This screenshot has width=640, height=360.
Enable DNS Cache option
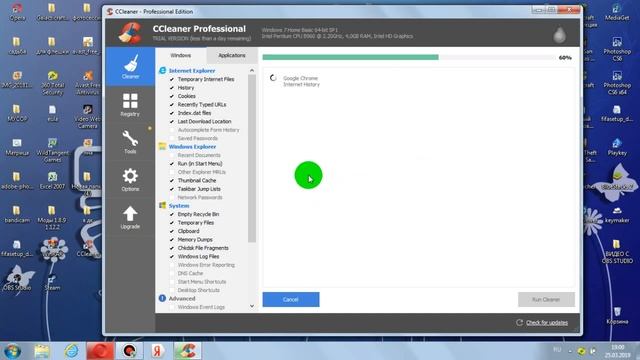click(x=172, y=273)
